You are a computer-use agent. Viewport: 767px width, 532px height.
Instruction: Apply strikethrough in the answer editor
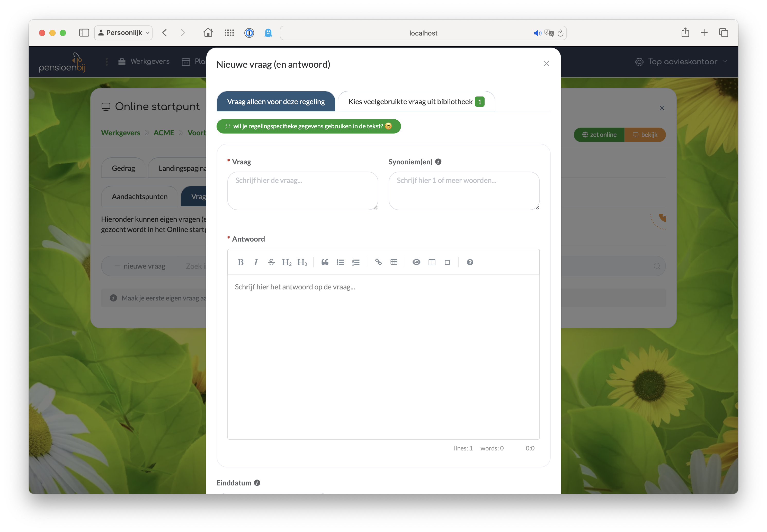tap(271, 262)
